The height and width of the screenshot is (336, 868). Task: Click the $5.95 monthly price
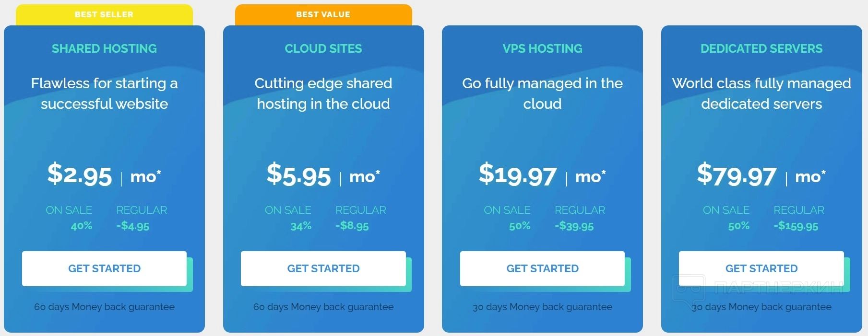[298, 174]
